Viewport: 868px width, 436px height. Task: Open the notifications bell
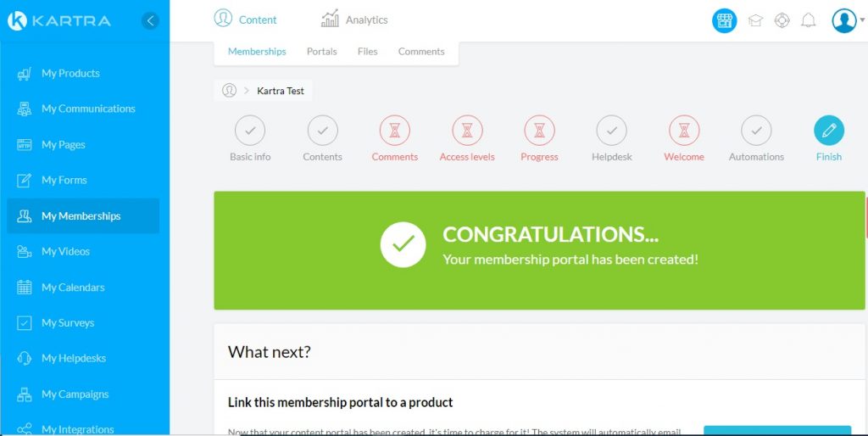[x=809, y=20]
